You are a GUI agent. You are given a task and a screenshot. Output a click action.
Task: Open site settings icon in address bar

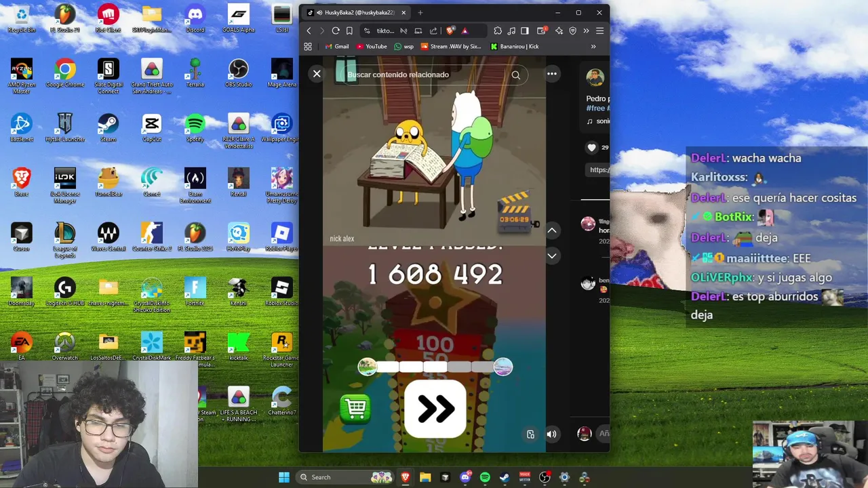[367, 30]
